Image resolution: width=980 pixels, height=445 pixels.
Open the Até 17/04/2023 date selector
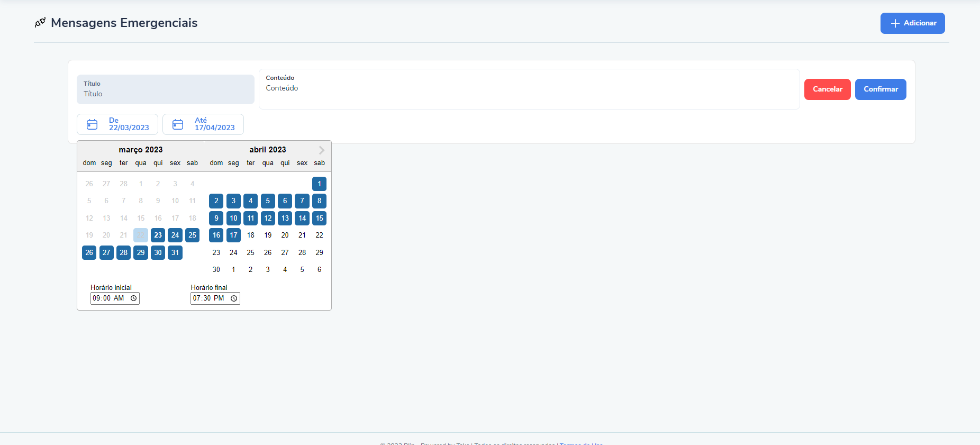[x=203, y=124]
